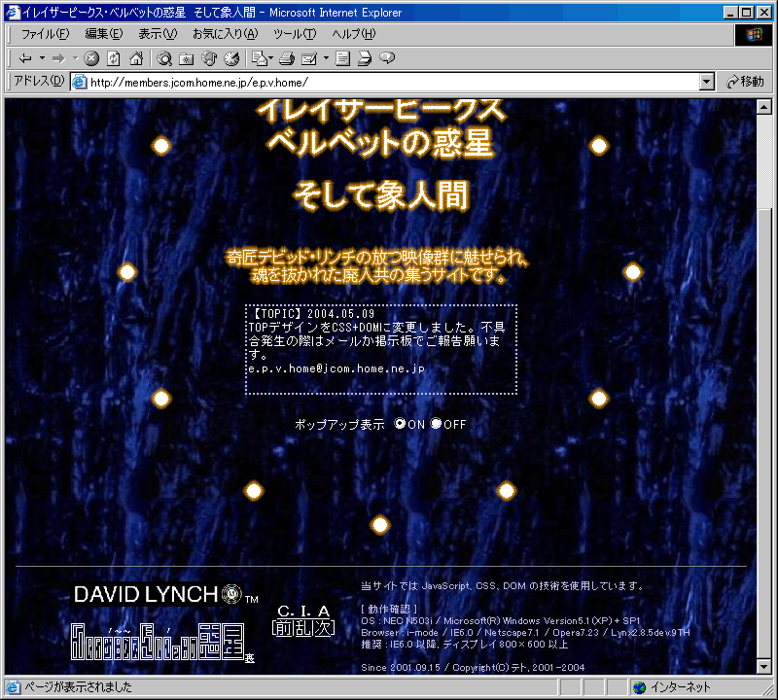Open the Favorites folder icon
The image size is (778, 700).
[x=187, y=58]
